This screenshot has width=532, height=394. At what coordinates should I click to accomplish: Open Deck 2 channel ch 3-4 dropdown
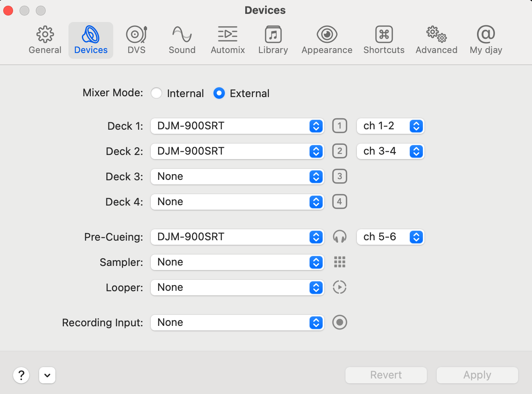click(390, 151)
